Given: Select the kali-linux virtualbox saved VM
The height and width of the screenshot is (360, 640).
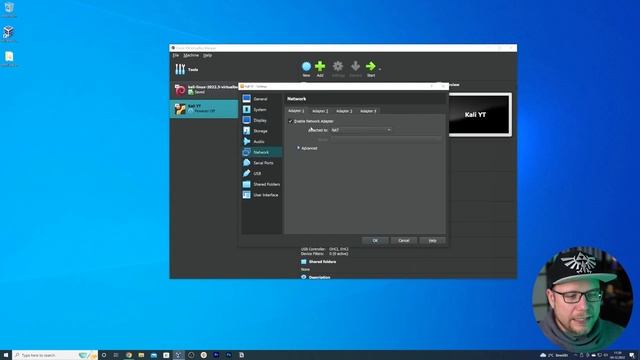Looking at the screenshot, I should click(204, 89).
